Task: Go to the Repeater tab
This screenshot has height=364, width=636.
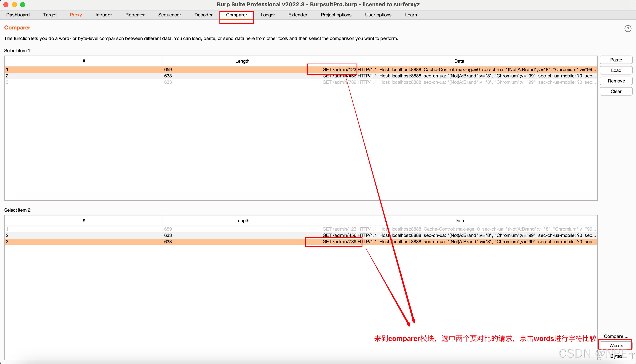Action: pos(135,15)
